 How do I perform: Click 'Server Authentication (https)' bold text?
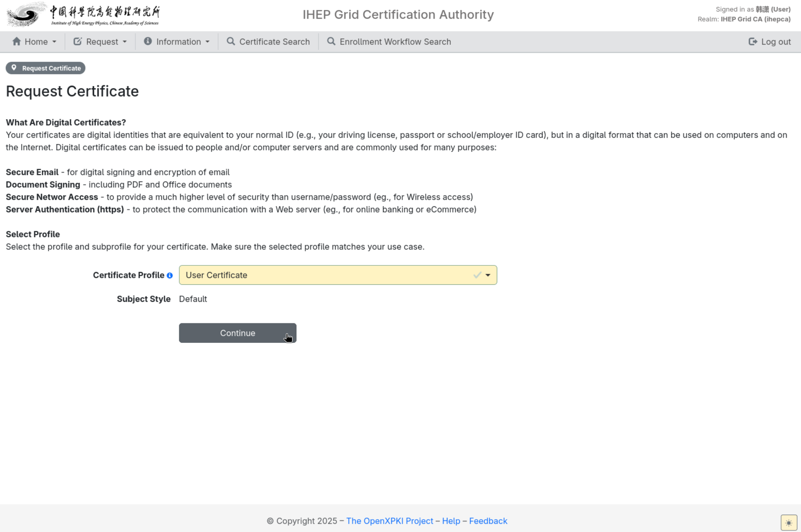pyautogui.click(x=65, y=209)
